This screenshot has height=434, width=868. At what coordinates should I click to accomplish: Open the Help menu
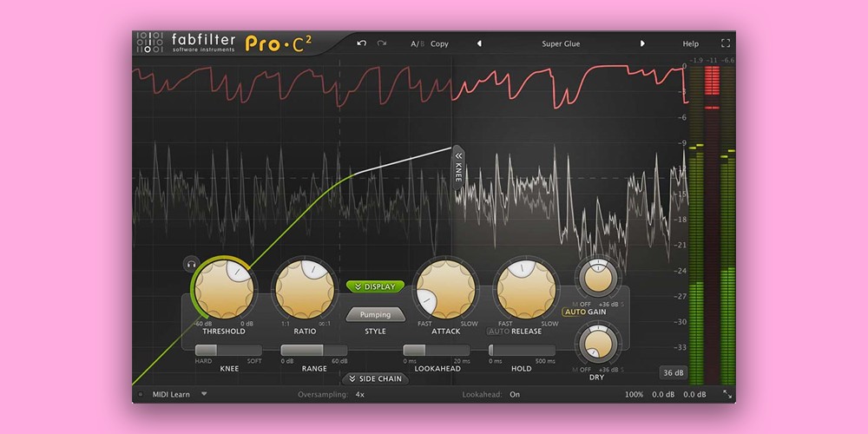pyautogui.click(x=690, y=43)
